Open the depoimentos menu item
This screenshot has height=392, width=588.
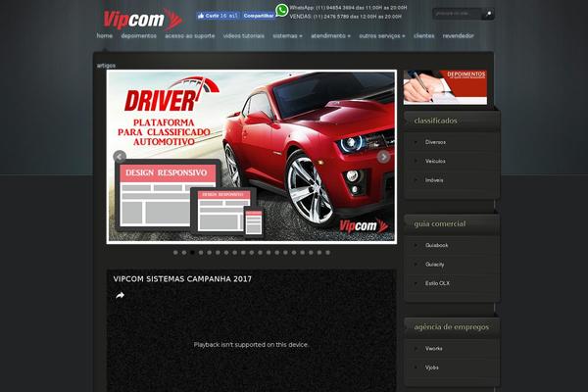pyautogui.click(x=139, y=35)
